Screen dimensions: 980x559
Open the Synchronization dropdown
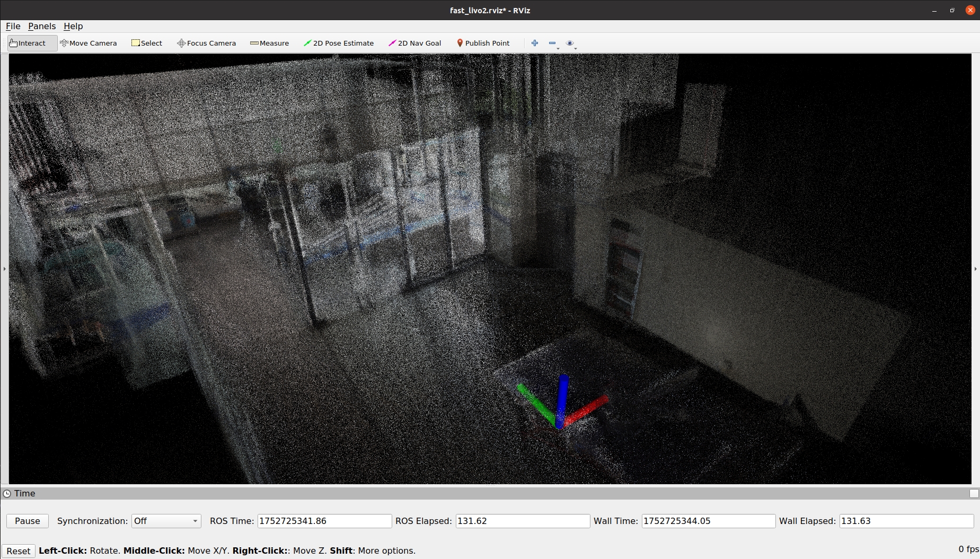[166, 521]
